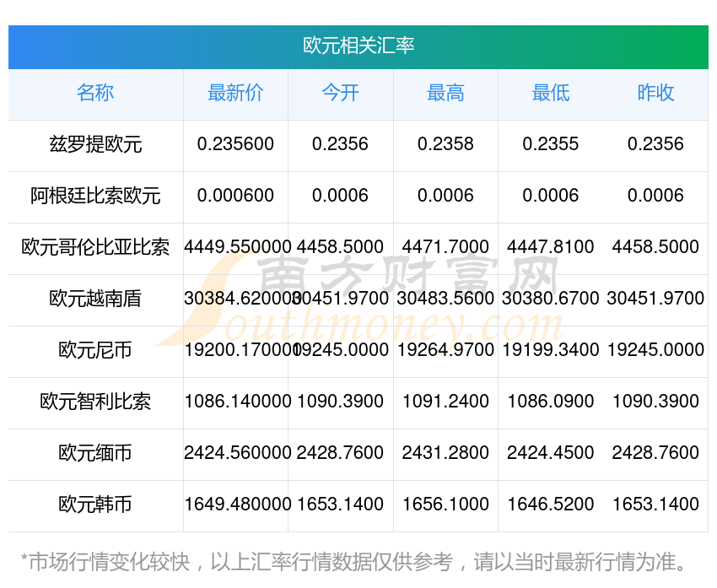Click the 兹罗提欧元 latest price 0.235600
The height and width of the screenshot is (588, 717).
[235, 144]
